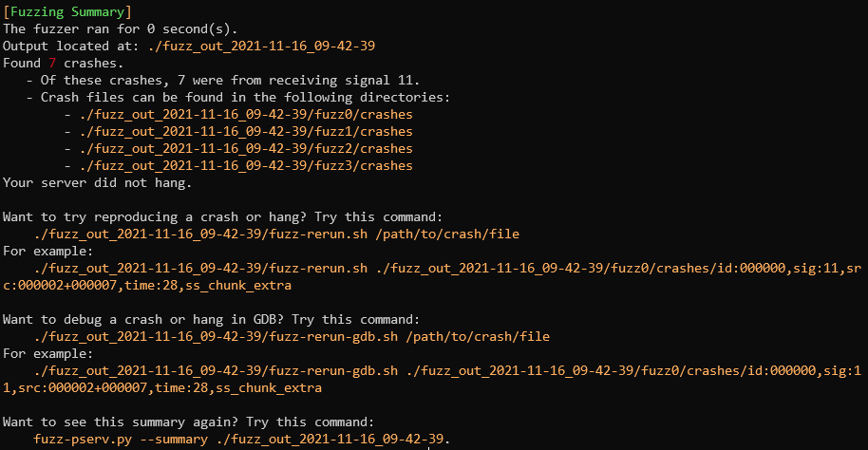The width and height of the screenshot is (868, 450).
Task: Open the fuzz1/crashes directory path
Action: 247,131
